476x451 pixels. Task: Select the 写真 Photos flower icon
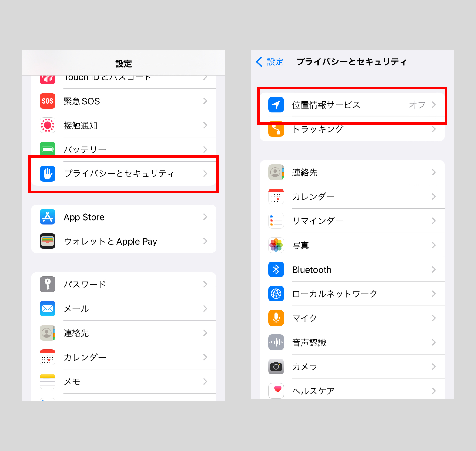coord(276,245)
